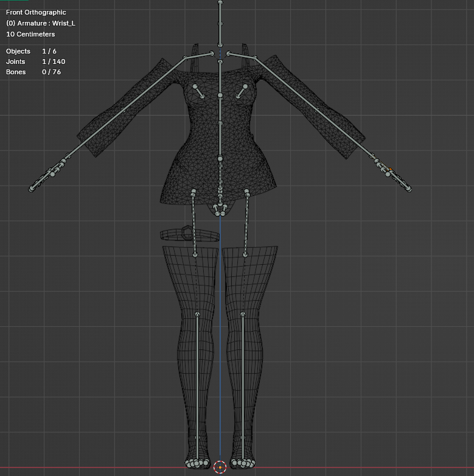
Task: Select the screen-left breast bone
Action: (198, 92)
